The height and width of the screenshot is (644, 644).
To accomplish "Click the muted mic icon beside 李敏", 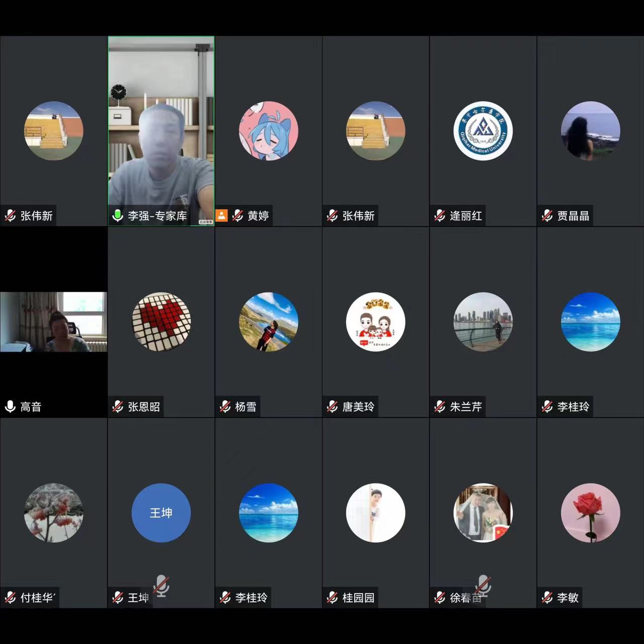I will tap(547, 598).
